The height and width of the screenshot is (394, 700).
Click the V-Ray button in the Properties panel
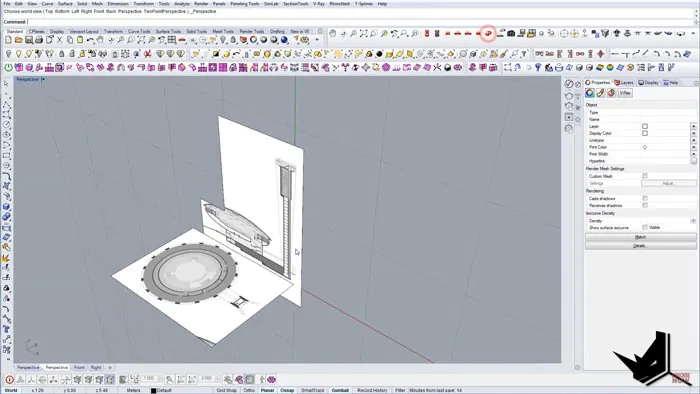point(625,93)
